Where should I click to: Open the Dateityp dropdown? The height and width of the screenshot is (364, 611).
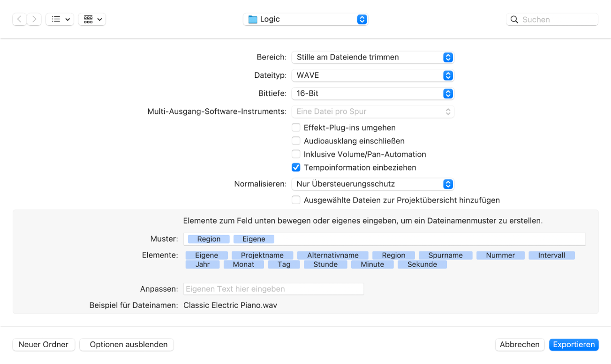[372, 75]
